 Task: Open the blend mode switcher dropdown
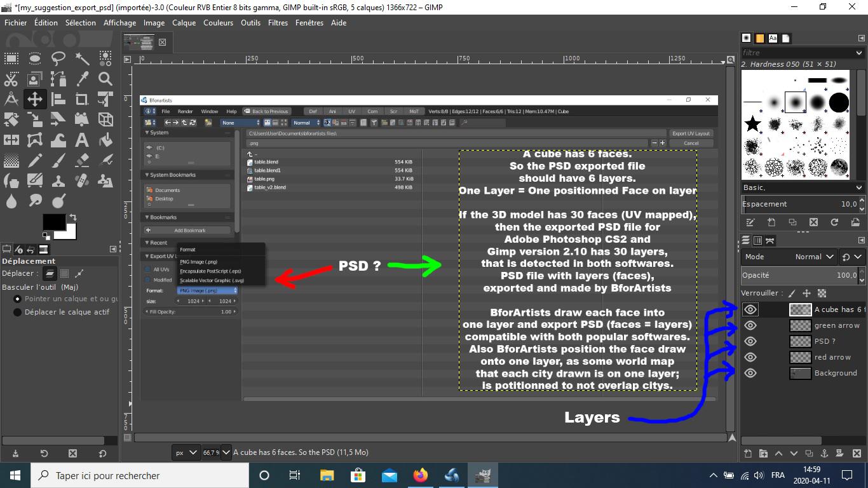[x=852, y=257]
